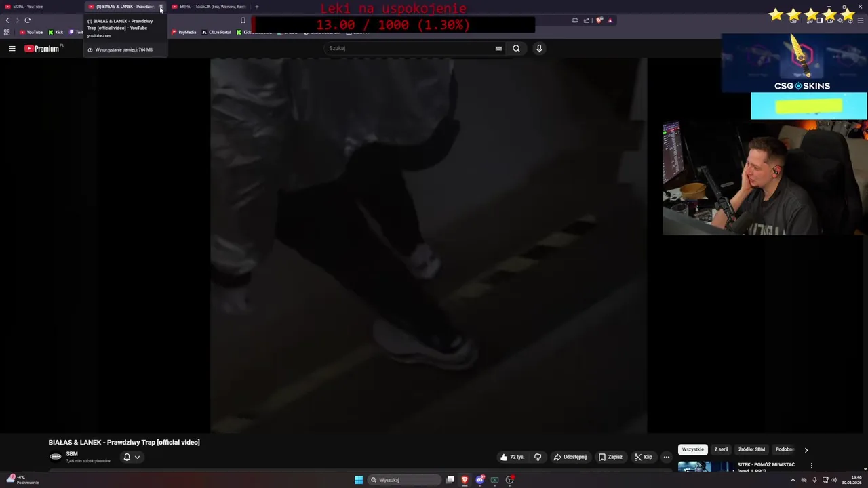Bookmark this page icon
Screen dimensions: 868x488
pos(243,20)
